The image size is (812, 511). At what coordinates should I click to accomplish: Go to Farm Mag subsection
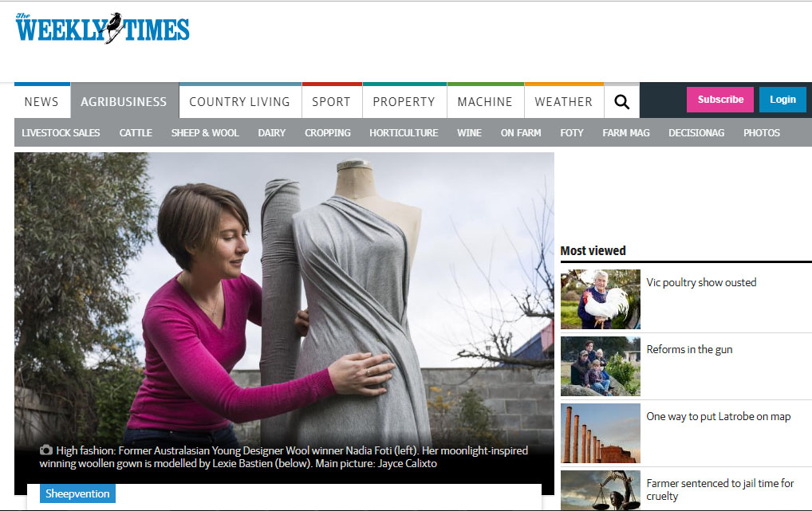(626, 132)
